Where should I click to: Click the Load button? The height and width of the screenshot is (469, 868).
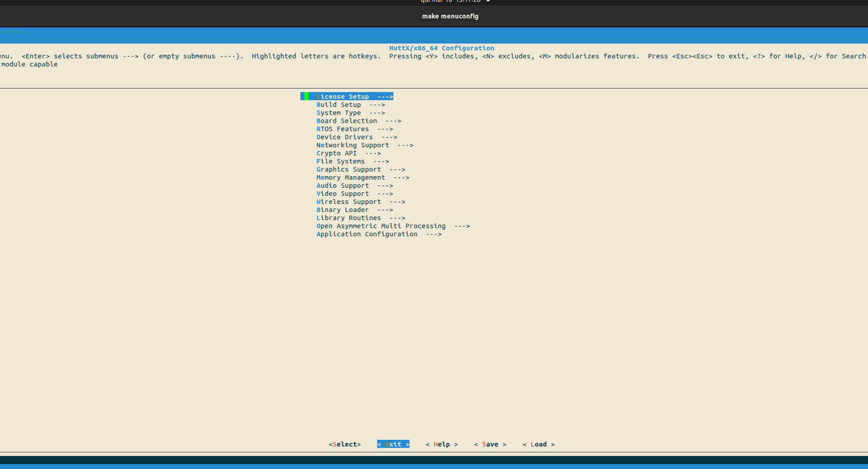pyautogui.click(x=538, y=444)
